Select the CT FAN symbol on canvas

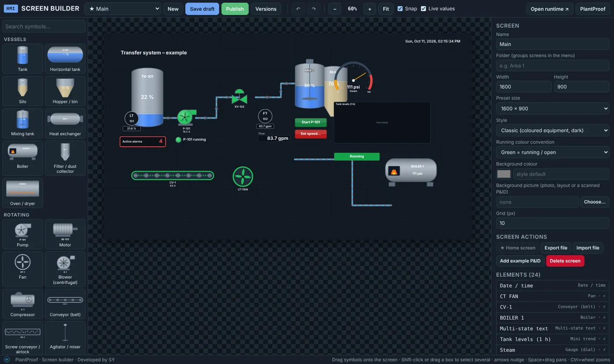(243, 177)
